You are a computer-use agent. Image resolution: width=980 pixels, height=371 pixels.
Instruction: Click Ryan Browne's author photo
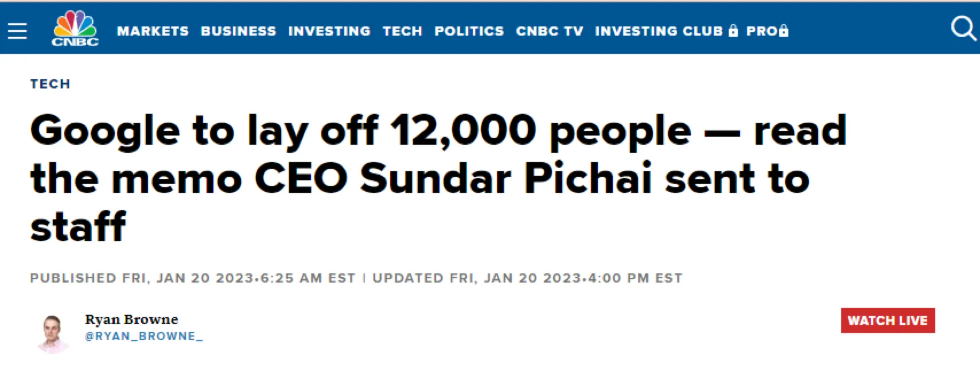click(x=53, y=333)
